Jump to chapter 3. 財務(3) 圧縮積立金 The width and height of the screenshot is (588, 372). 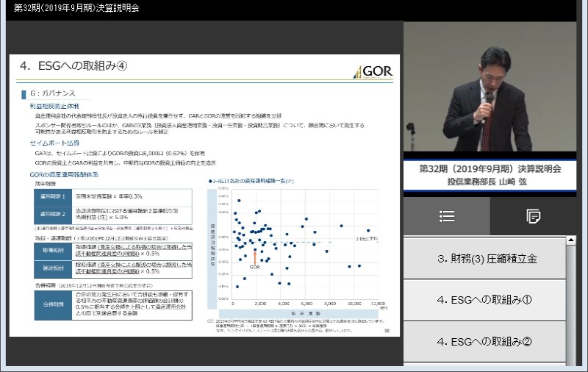(x=484, y=259)
